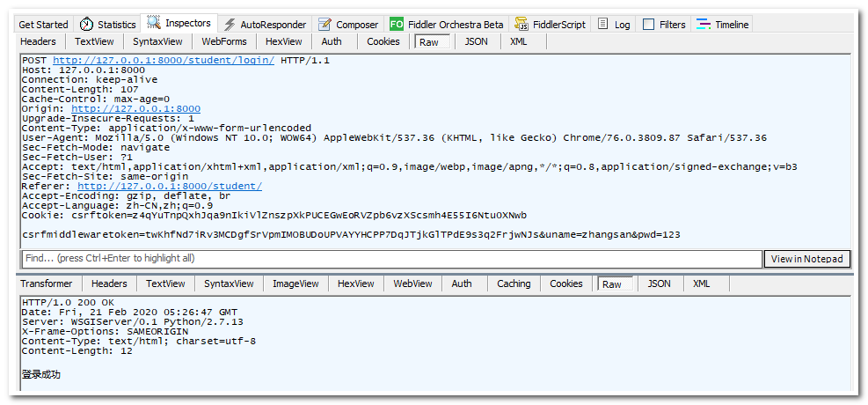The image size is (868, 405).
Task: Select request JSON inspector tab
Action: [476, 41]
